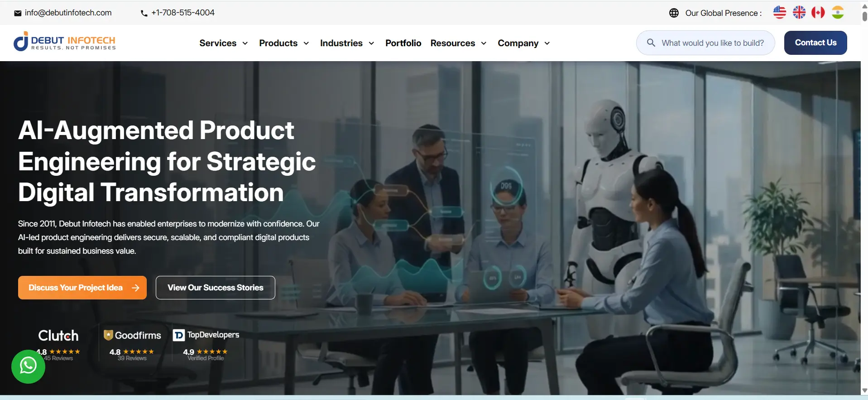
Task: Expand the Company dropdown chevron
Action: coord(547,43)
